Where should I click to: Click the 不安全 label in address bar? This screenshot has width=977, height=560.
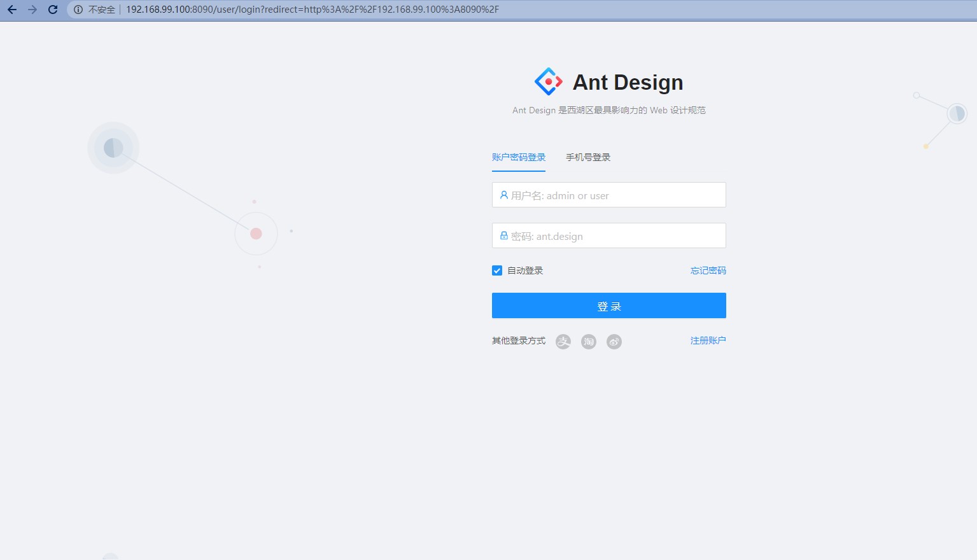pos(102,10)
